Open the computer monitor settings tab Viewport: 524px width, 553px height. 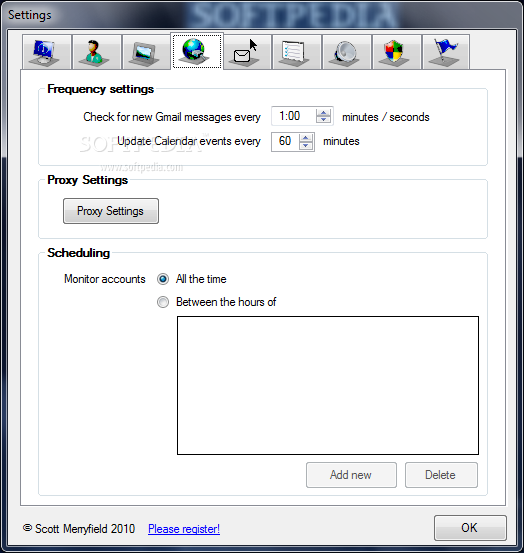(x=47, y=52)
